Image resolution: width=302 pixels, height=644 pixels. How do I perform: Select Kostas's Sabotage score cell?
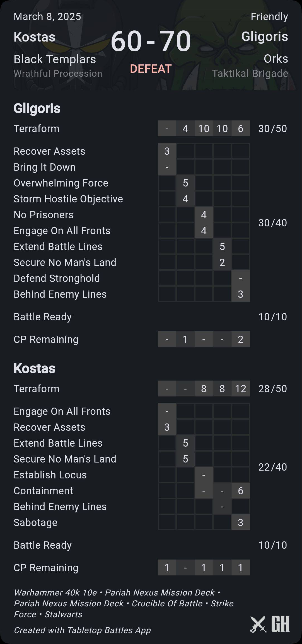click(x=240, y=522)
